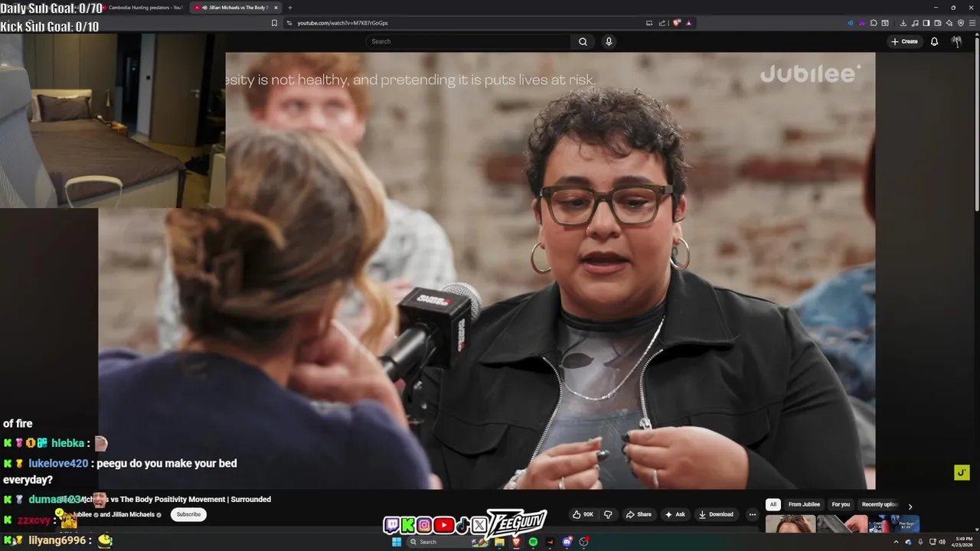Open the YouTube Create menu
The width and height of the screenshot is (980, 551).
point(904,41)
